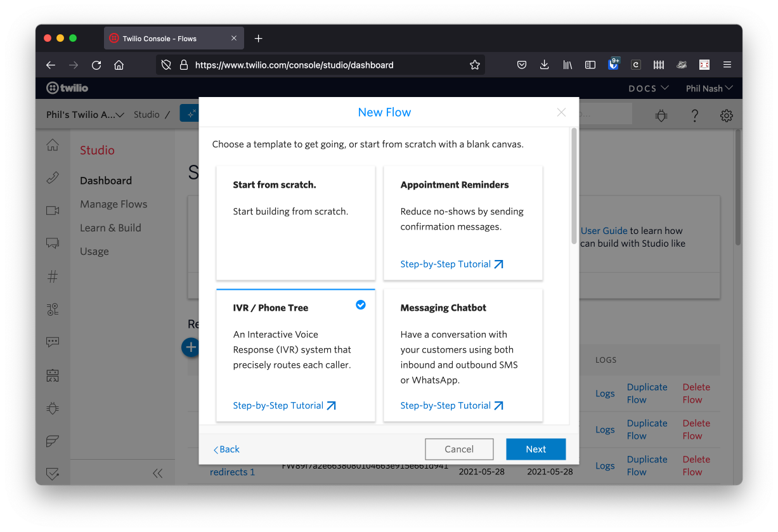This screenshot has width=778, height=532.
Task: Click the dialog's vertical scrollbar
Action: (574, 186)
